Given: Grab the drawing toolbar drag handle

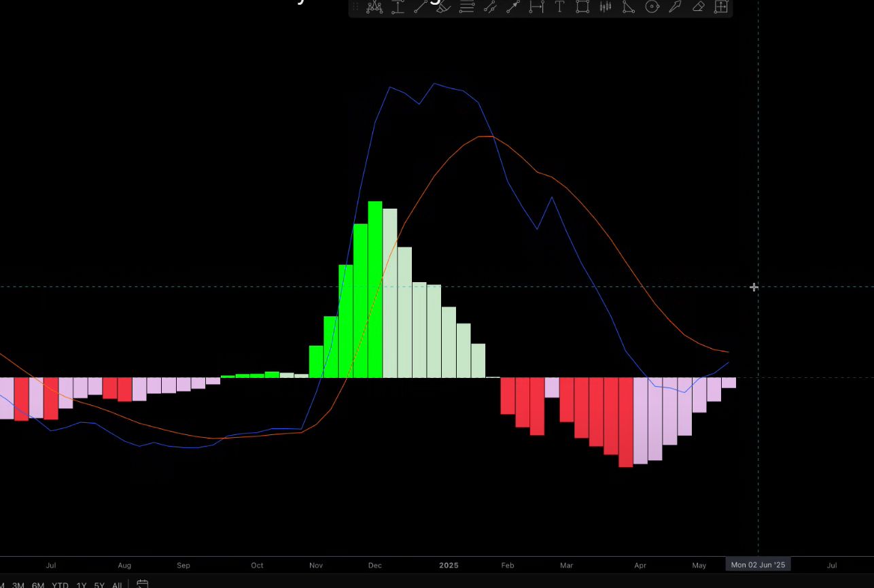Looking at the screenshot, I should [x=355, y=7].
